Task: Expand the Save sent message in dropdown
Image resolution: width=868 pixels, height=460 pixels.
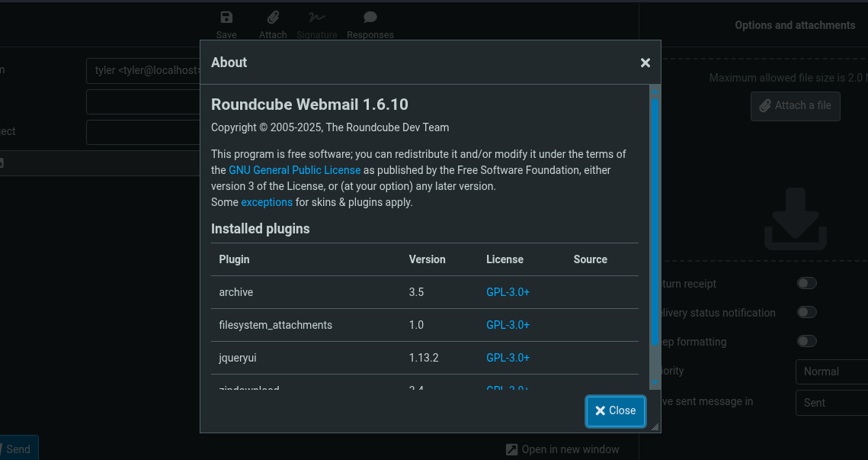Action: point(831,403)
